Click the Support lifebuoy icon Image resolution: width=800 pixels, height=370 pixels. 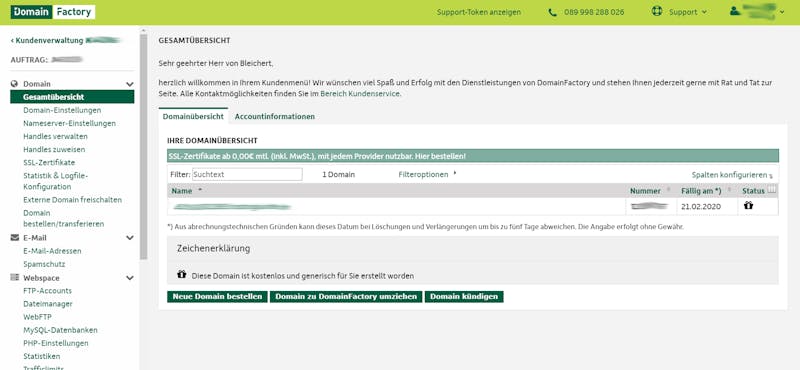[657, 11]
